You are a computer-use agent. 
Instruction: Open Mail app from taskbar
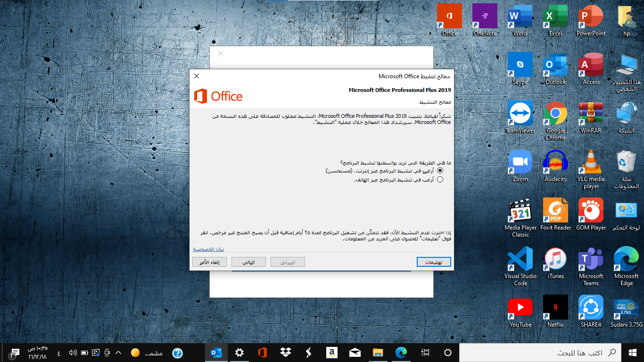(x=355, y=352)
